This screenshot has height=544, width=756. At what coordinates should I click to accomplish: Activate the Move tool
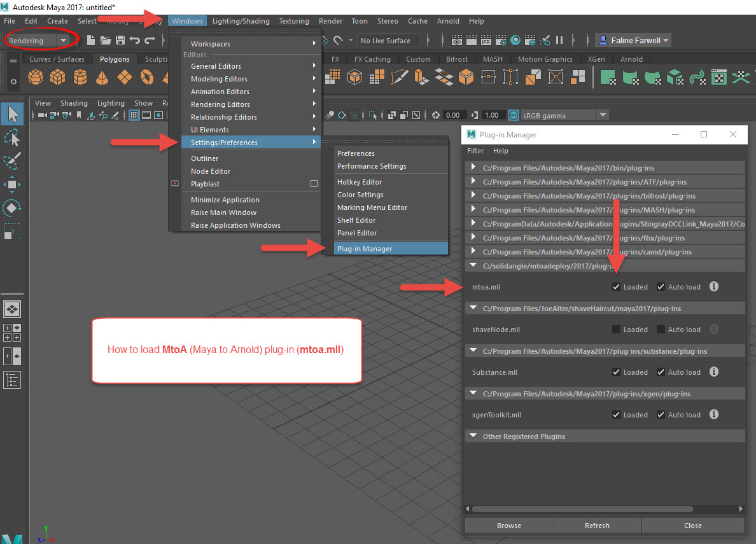(x=12, y=185)
